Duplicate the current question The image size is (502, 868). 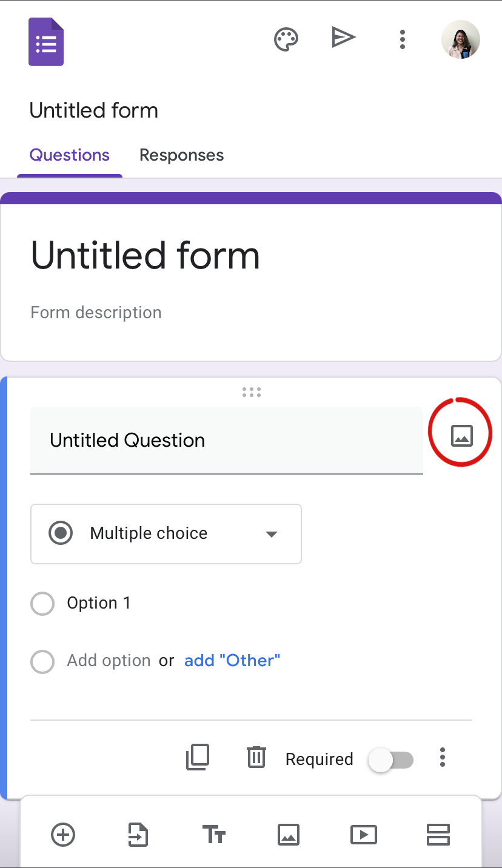[x=198, y=757]
